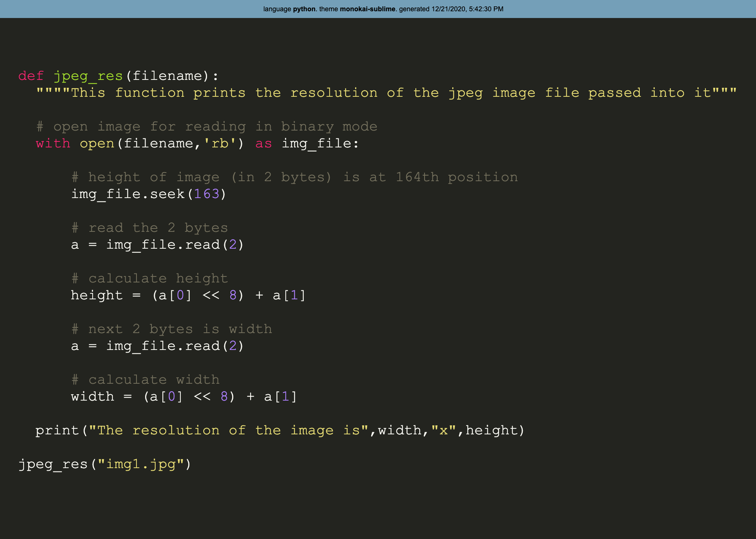This screenshot has height=539, width=756.
Task: Click 'monokai-sublime' theme name in header
Action: 367,9
